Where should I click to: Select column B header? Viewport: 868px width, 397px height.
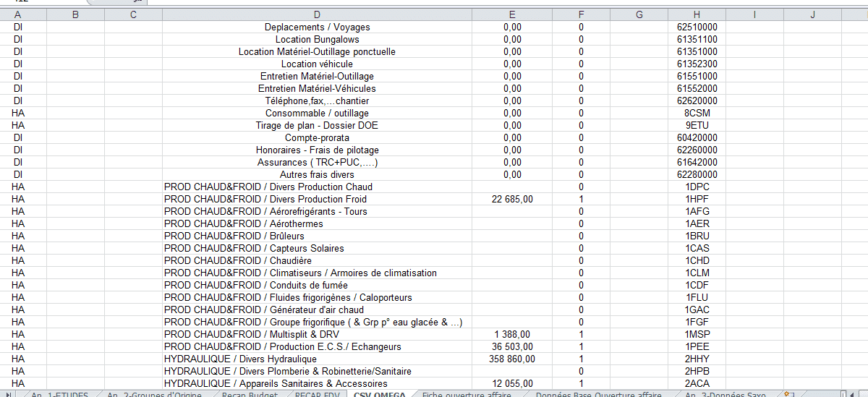click(x=75, y=14)
